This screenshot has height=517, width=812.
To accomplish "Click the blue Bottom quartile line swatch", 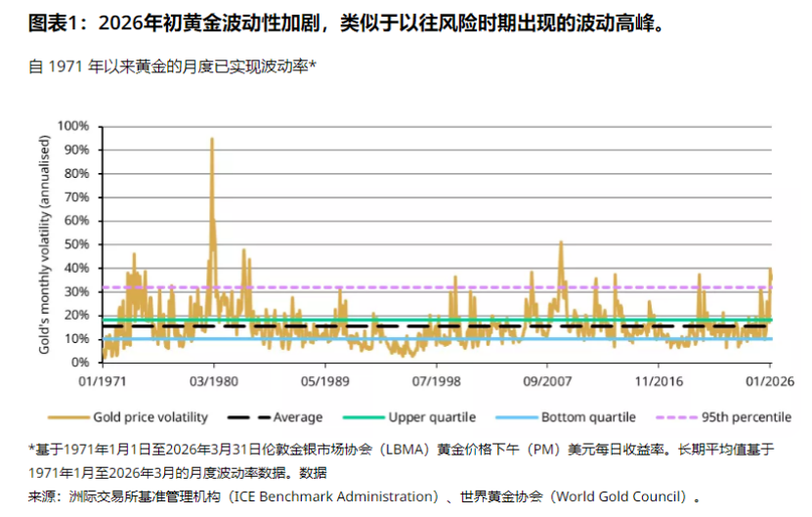I will [516, 417].
